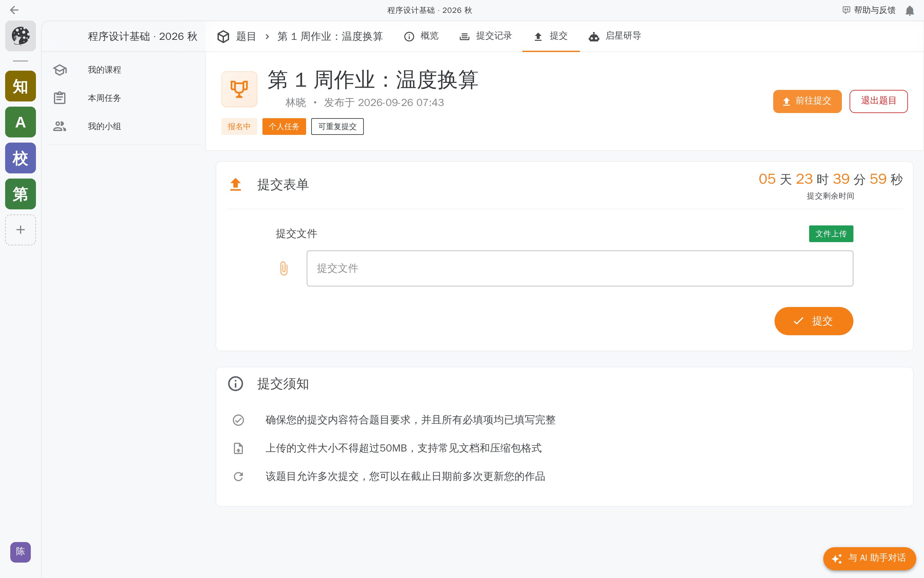Click the trophy assignment icon
Image resolution: width=924 pixels, height=578 pixels.
(239, 89)
